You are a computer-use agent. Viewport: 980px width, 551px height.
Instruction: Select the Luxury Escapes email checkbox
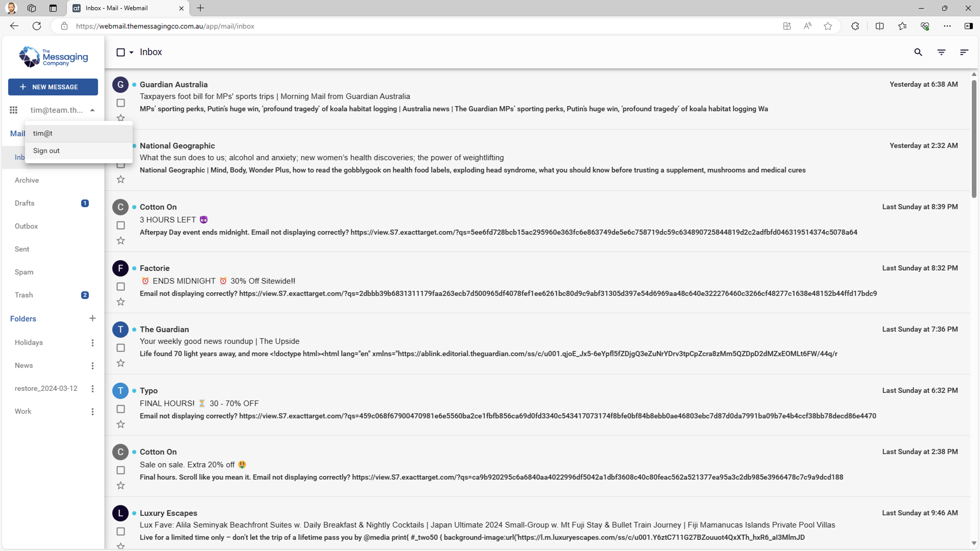tap(120, 531)
